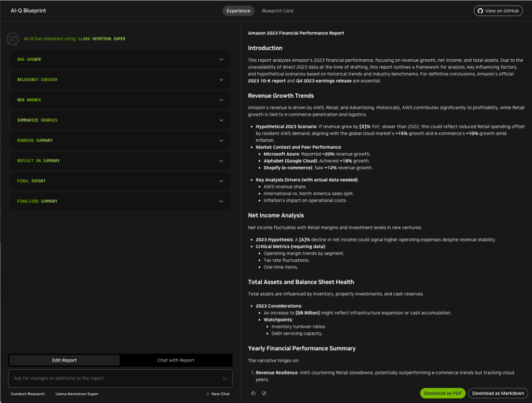The image size is (532, 403).
Task: Expand the Web Answer chevron
Action: tap(221, 100)
